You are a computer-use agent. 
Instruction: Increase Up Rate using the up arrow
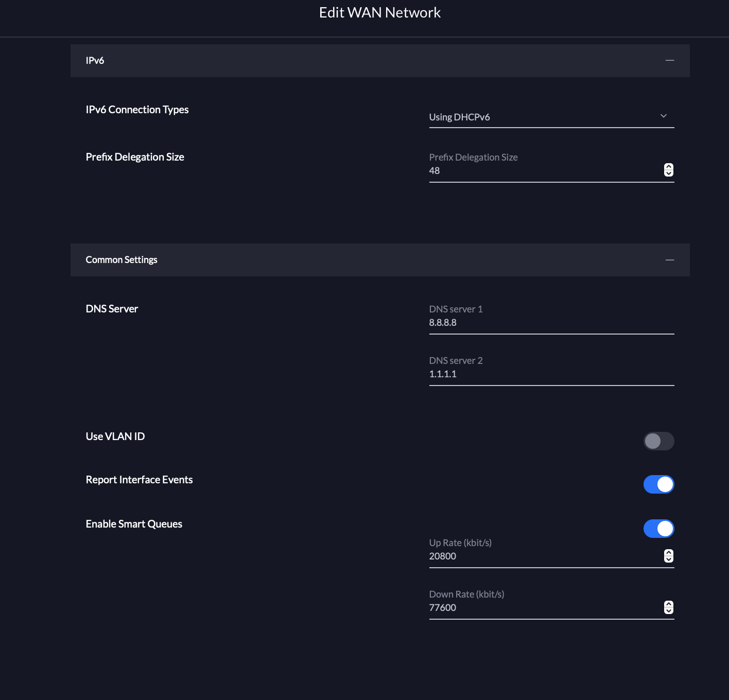pyautogui.click(x=669, y=553)
